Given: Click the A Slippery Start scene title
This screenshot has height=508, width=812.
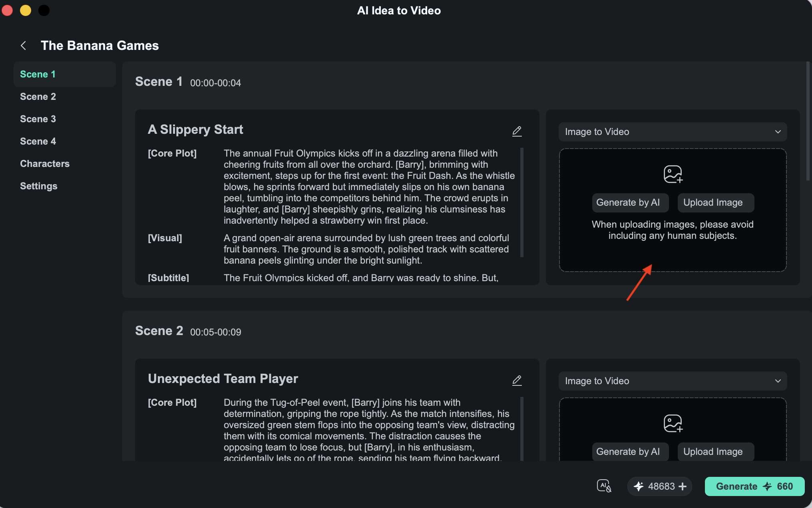Looking at the screenshot, I should pos(195,129).
